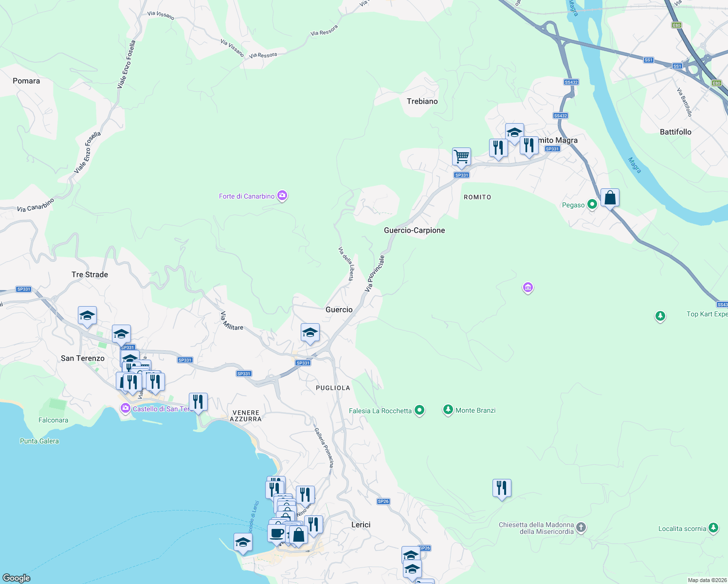Click the graduation cap icon on the Lerici pier
This screenshot has width=728, height=584.
pos(242,542)
